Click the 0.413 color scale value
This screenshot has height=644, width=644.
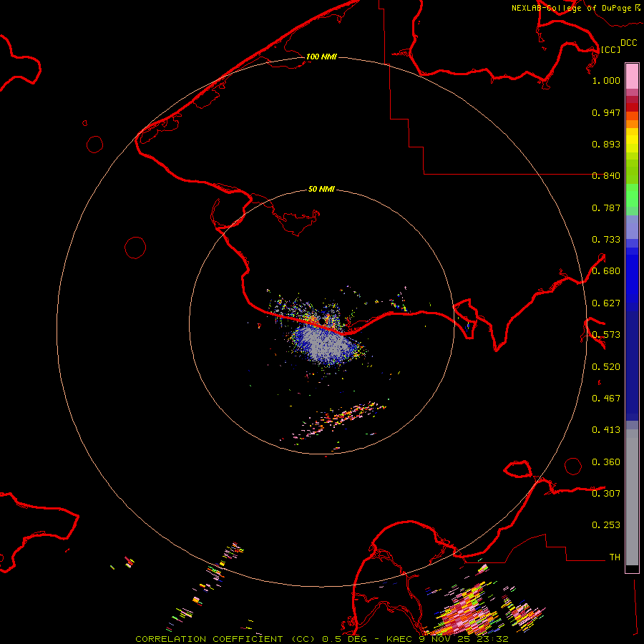tap(606, 430)
